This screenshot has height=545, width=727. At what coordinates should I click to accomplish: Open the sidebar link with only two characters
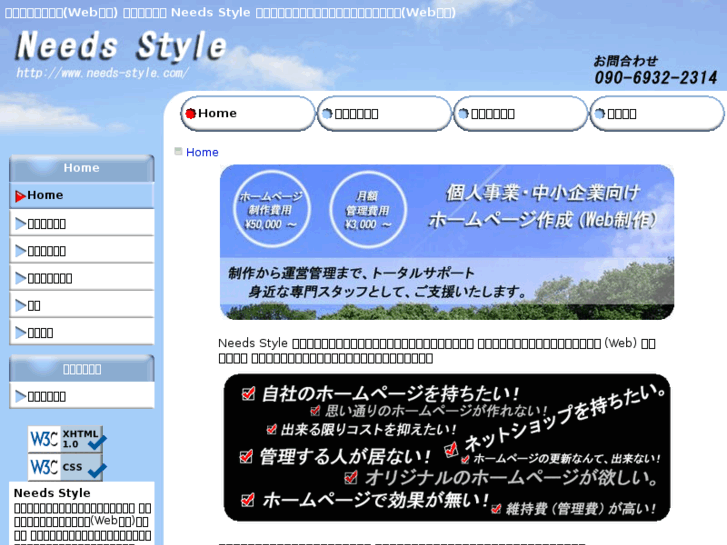[x=82, y=305]
